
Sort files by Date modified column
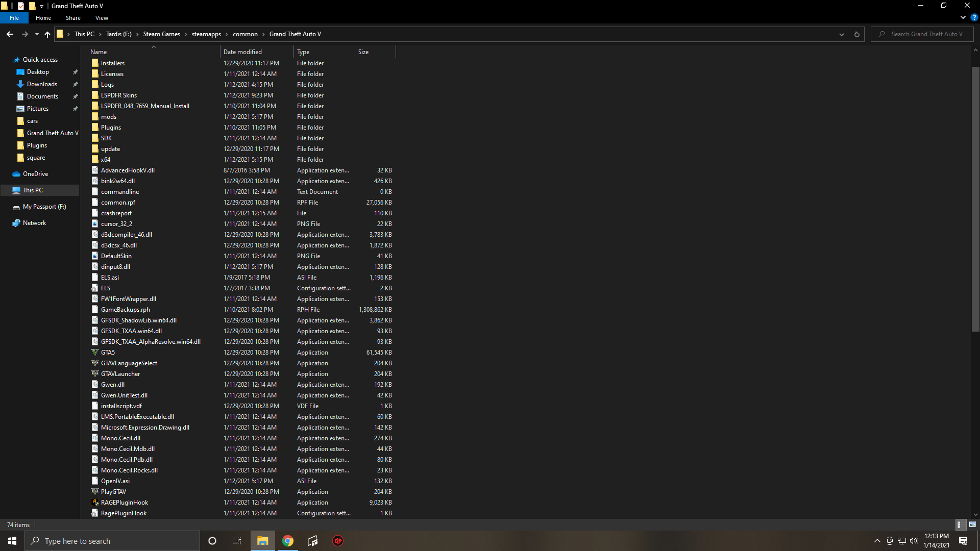coord(242,52)
